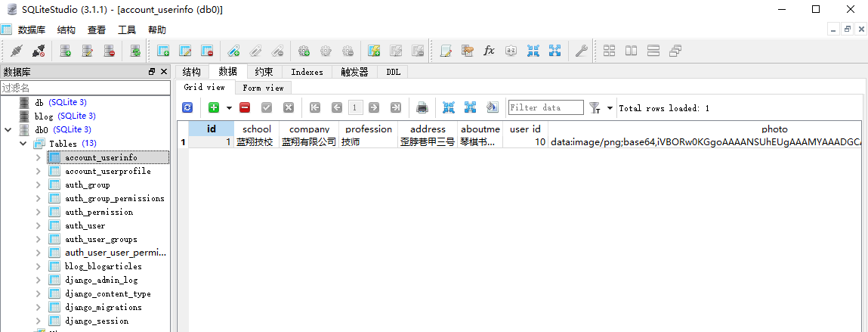The height and width of the screenshot is (332, 868).
Task: Open the 工具 menu
Action: [x=127, y=30]
